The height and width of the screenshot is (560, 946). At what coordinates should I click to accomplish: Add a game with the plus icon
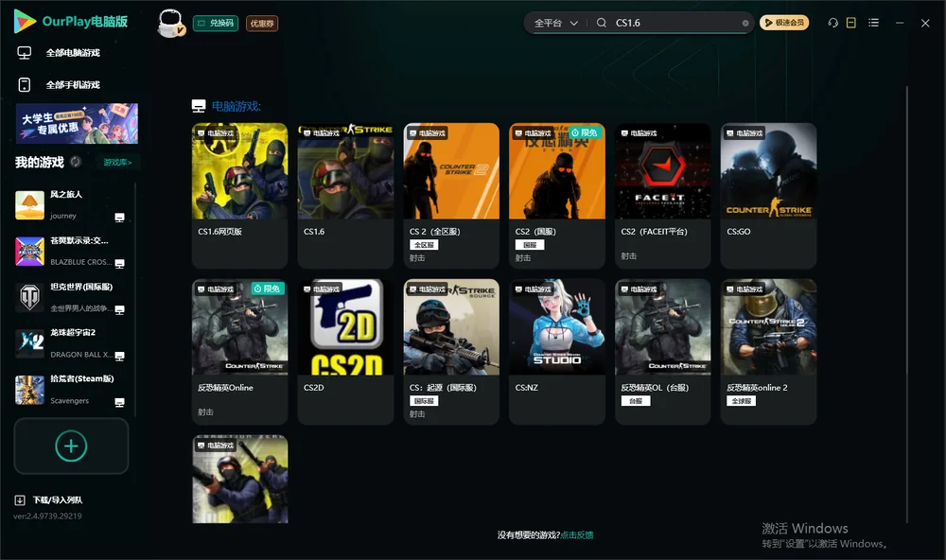click(71, 446)
